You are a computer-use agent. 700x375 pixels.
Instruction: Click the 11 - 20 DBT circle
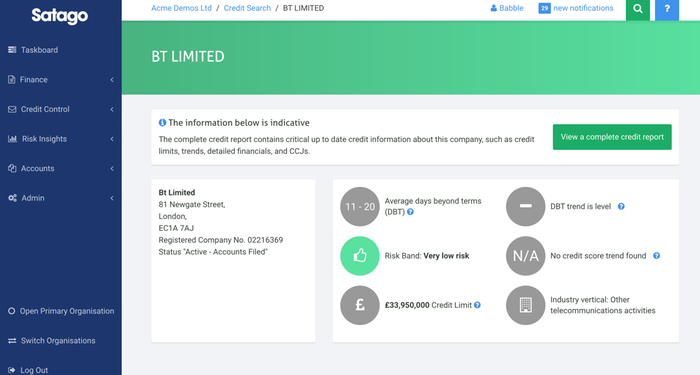click(x=360, y=207)
